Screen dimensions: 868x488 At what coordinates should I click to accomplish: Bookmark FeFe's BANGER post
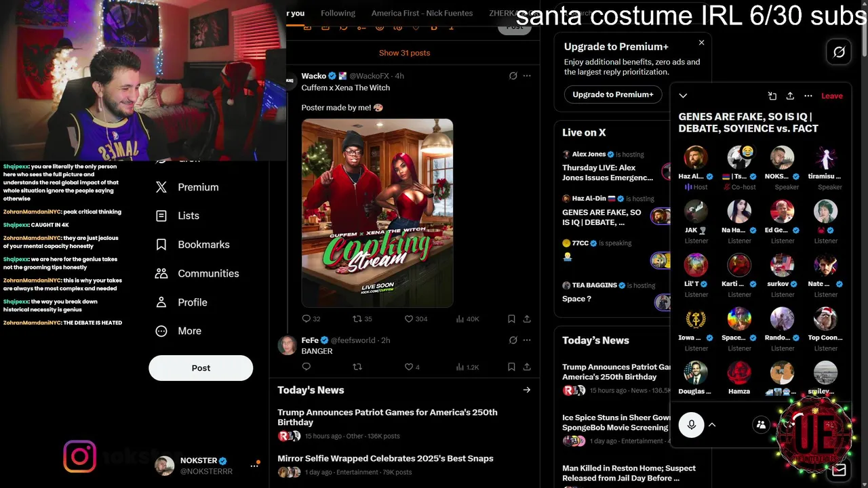tap(511, 367)
